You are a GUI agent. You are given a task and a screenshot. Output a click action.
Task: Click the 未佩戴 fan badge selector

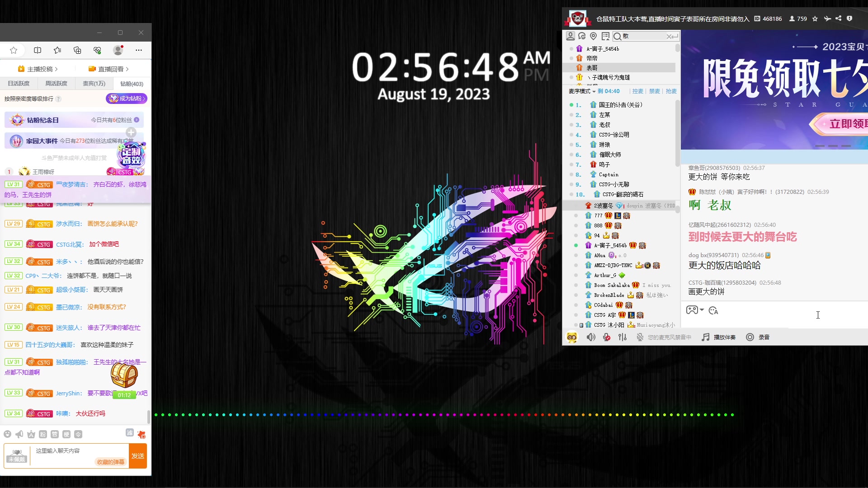click(17, 456)
